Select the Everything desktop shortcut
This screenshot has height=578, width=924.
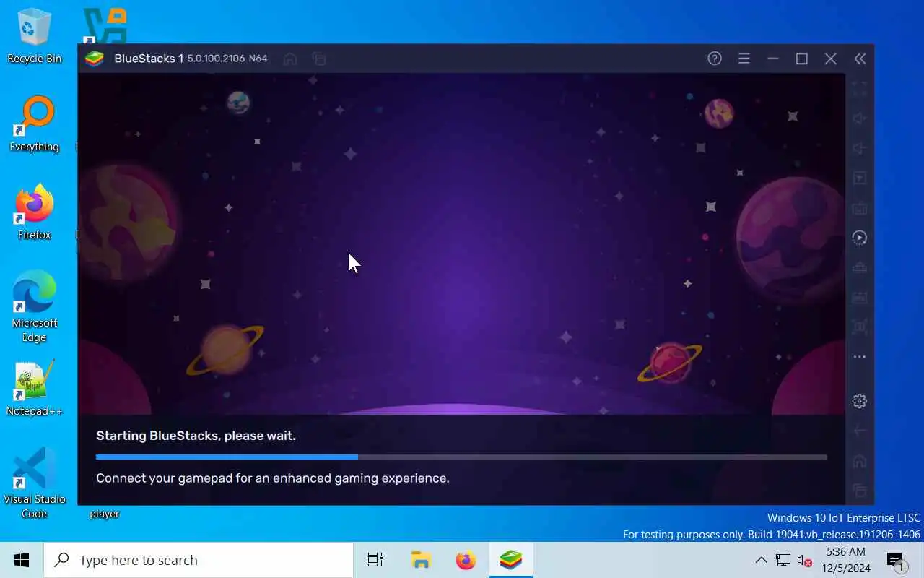34,124
